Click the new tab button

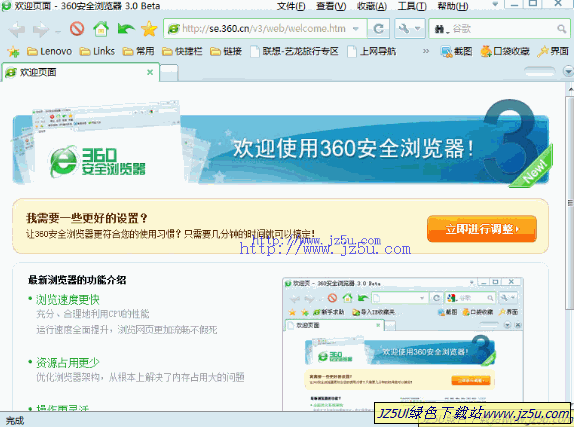(x=169, y=73)
